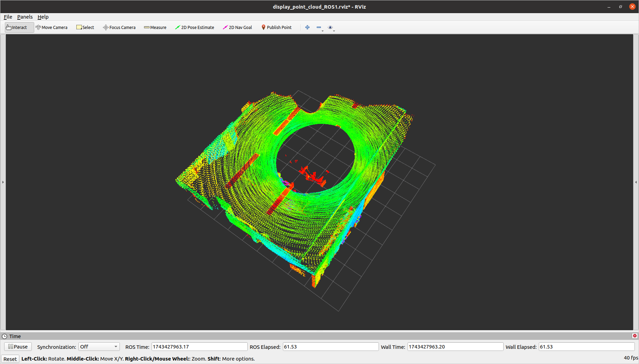Click the Publish Point tool
The image size is (639, 364).
[276, 28]
